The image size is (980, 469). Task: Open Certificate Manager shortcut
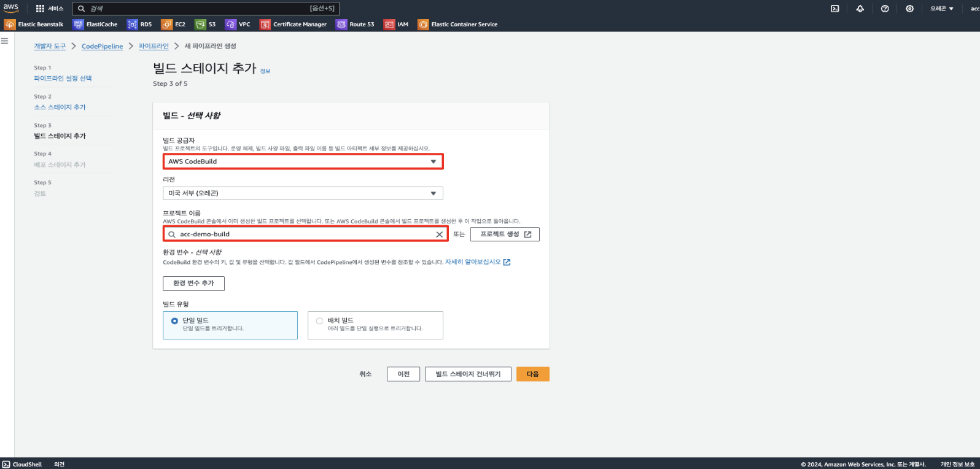[x=294, y=25]
